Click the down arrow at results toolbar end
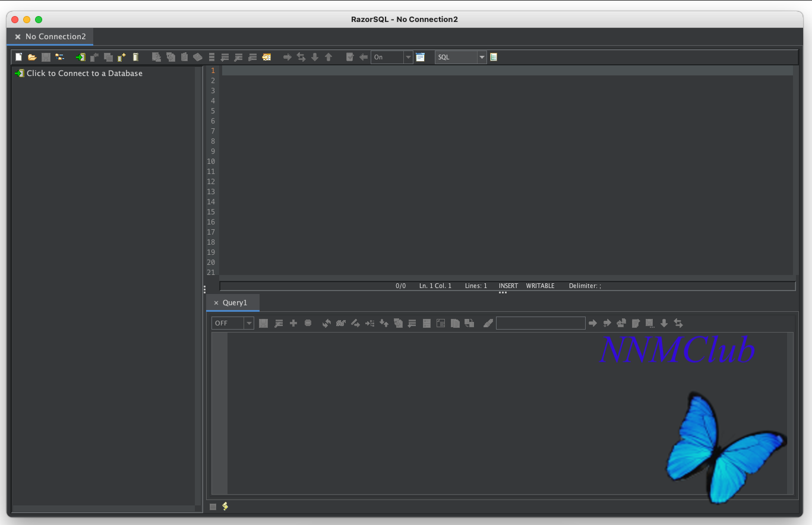Image resolution: width=812 pixels, height=525 pixels. [664, 323]
